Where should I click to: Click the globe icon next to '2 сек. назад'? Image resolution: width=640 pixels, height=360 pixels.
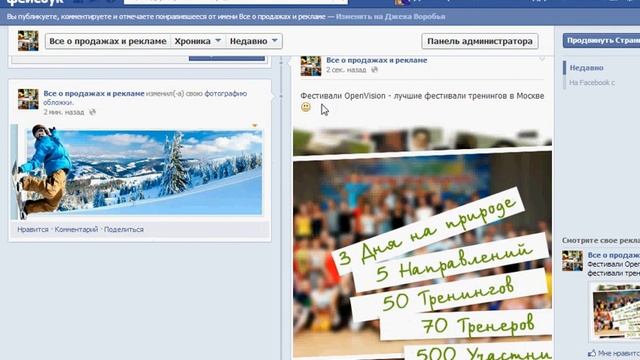pos(374,70)
